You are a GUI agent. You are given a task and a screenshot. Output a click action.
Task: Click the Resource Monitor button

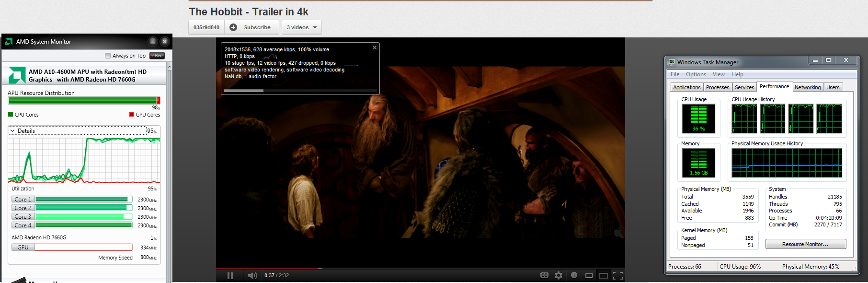805,244
